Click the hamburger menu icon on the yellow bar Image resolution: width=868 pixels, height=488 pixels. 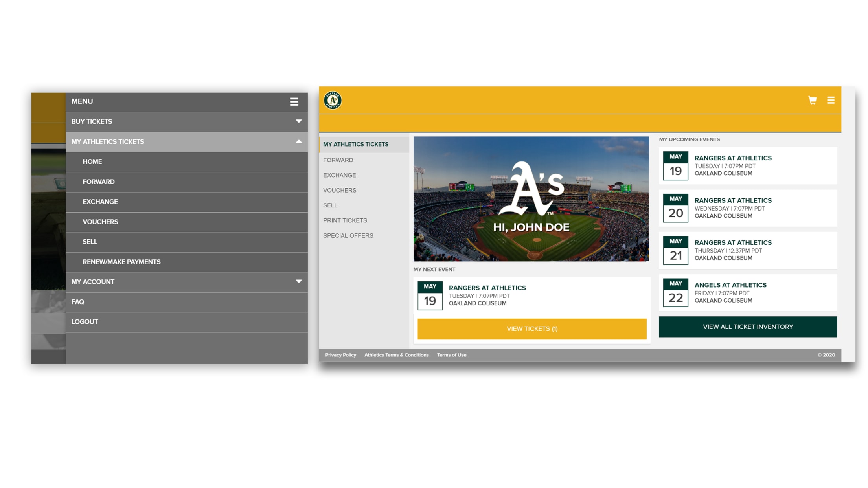831,100
